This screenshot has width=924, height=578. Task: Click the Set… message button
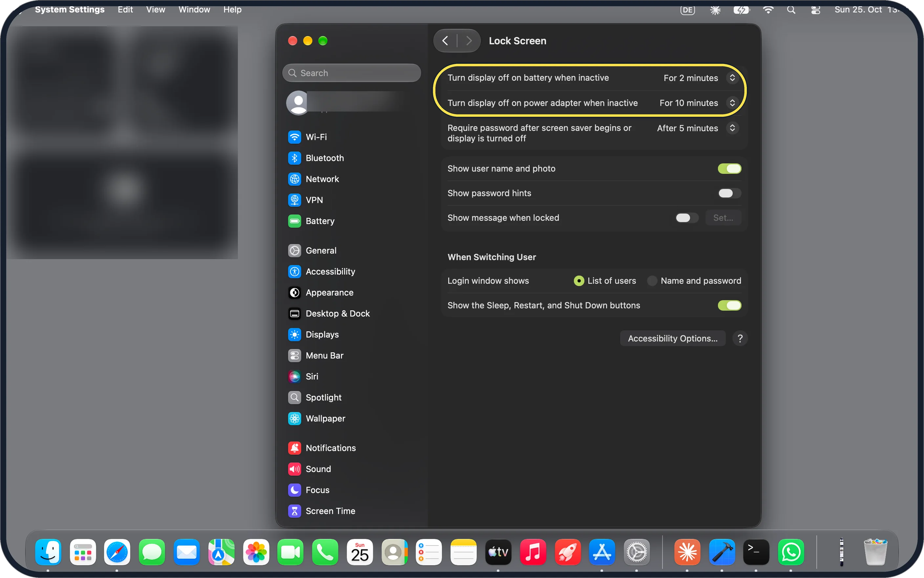(723, 218)
